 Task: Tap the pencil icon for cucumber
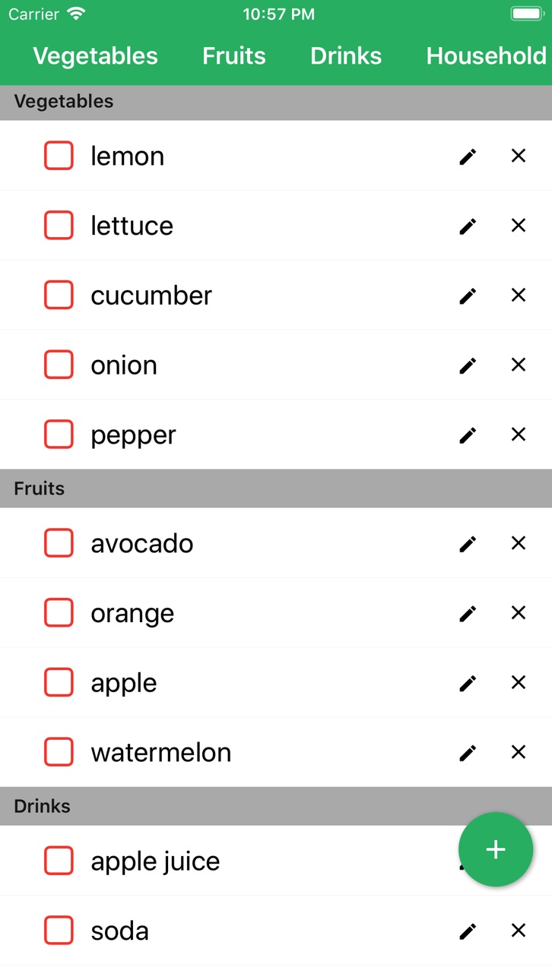pyautogui.click(x=468, y=296)
